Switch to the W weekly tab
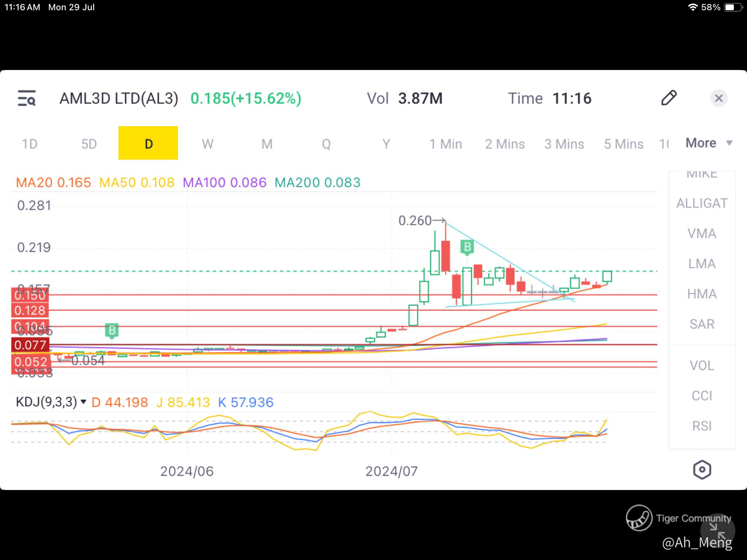The height and width of the screenshot is (560, 747). point(208,144)
